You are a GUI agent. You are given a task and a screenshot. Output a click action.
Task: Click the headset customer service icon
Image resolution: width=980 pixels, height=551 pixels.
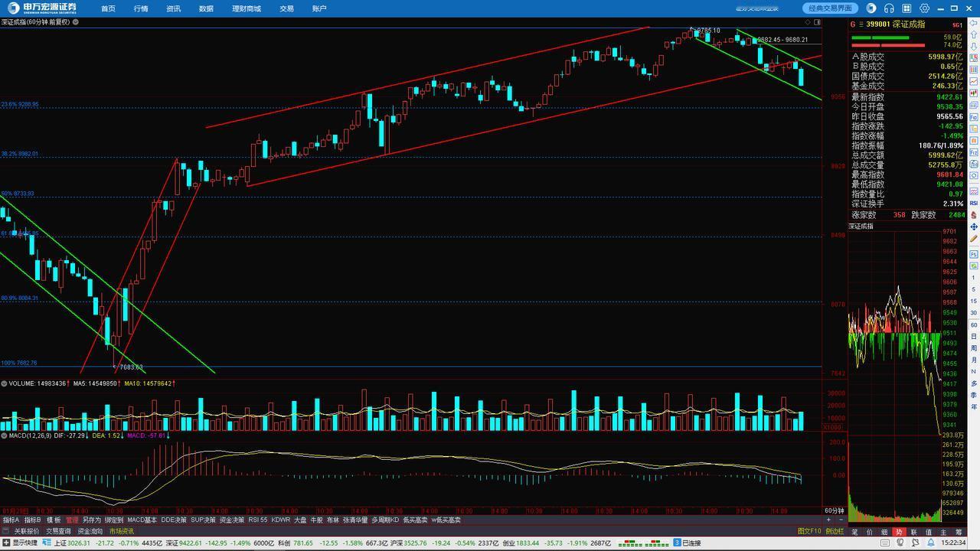tap(889, 8)
